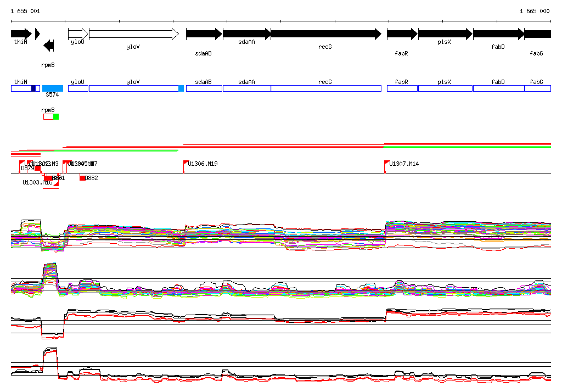This screenshot has height=392, width=562.
Task: Click the black thiN gene arrow
Action: (21, 34)
